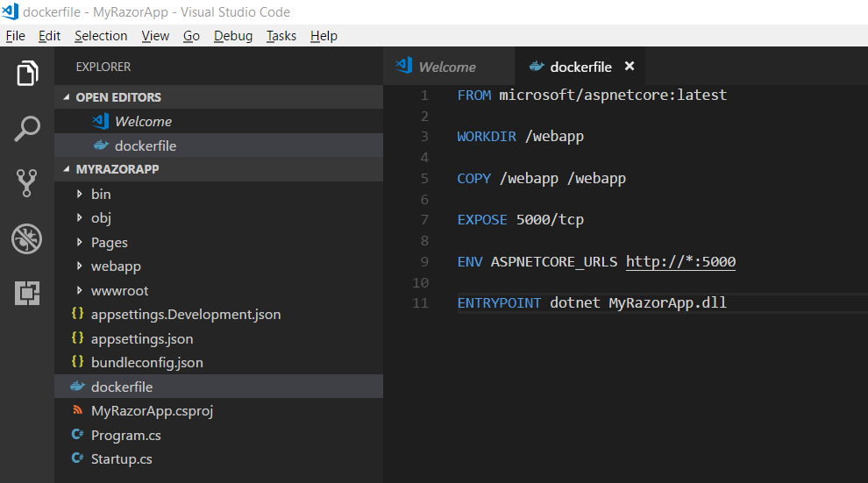Screen dimensions: 868x483
Task: Open the Extensions view icon
Action: coord(27,293)
